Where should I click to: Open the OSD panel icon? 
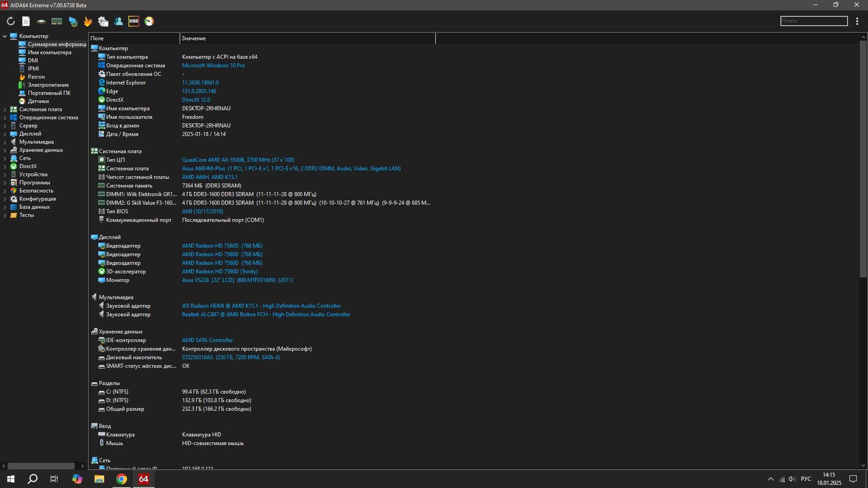[134, 21]
